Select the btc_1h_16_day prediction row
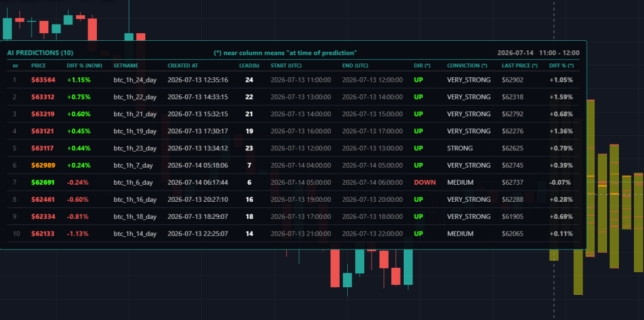644x320 pixels. (x=293, y=199)
